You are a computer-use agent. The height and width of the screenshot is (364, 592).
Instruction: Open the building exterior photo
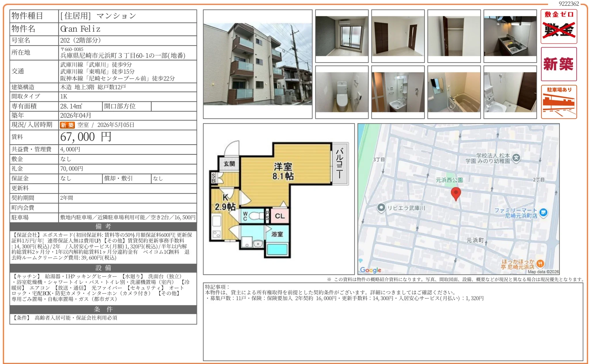(257, 64)
